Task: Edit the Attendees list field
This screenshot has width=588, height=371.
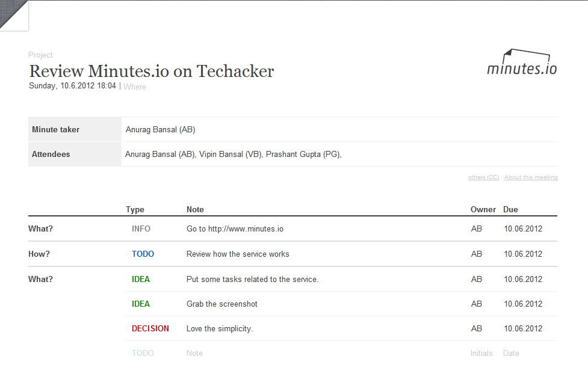Action: 339,154
